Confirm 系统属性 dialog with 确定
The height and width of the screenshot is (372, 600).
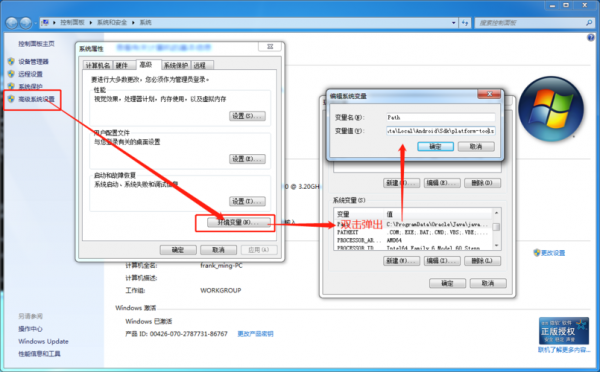tap(178, 250)
